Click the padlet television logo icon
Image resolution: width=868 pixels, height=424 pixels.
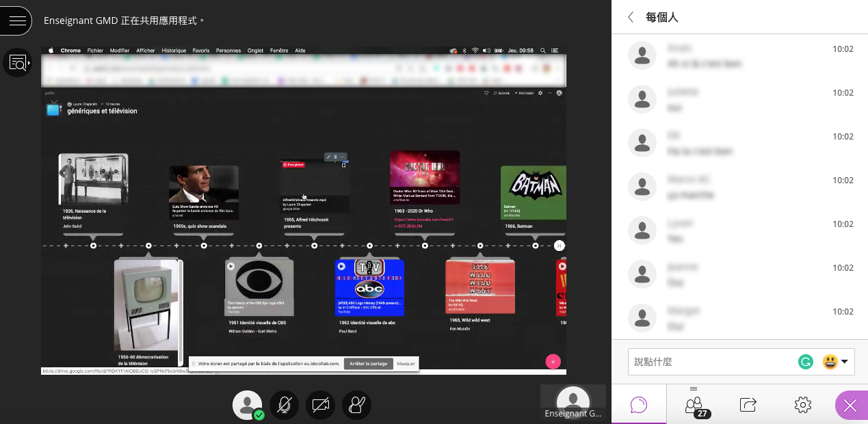coord(54,108)
